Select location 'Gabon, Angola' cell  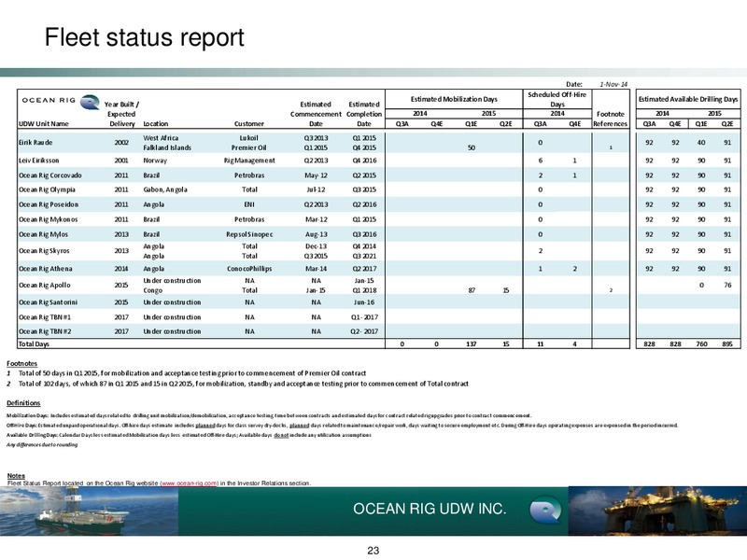click(x=165, y=189)
